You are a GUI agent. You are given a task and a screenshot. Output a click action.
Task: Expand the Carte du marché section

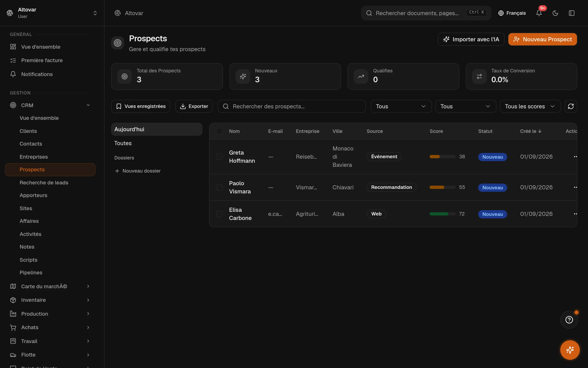88,286
